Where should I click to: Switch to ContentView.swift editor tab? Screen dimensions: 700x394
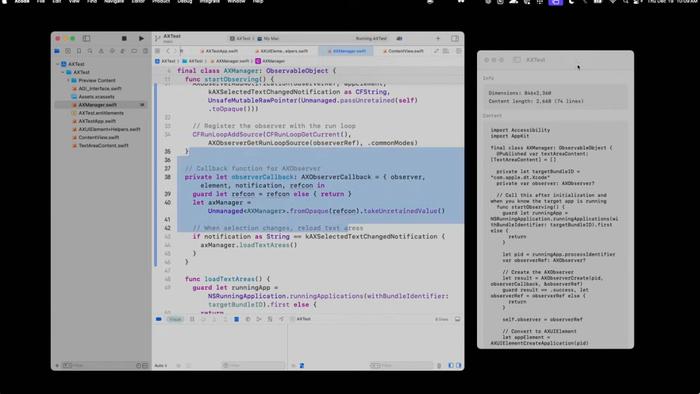pyautogui.click(x=403, y=51)
